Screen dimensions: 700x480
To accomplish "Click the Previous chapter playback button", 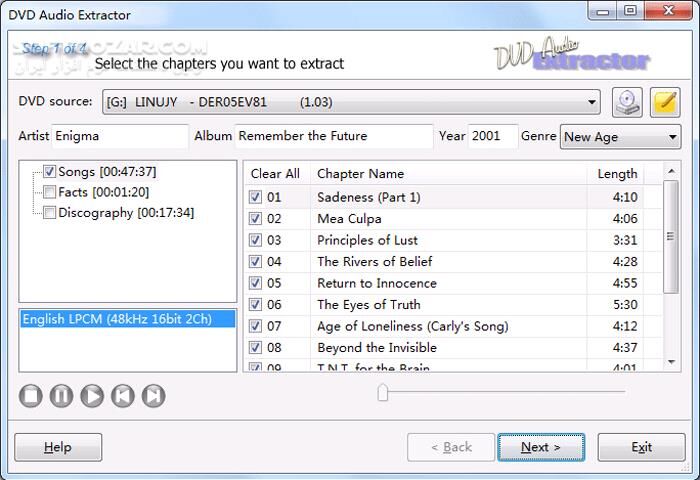I will coord(123,396).
